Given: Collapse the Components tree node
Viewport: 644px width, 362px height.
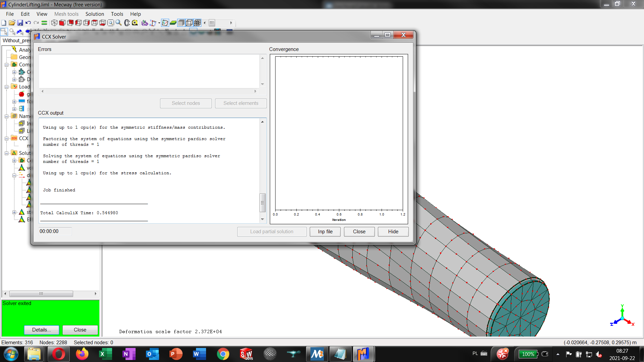Looking at the screenshot, I should coord(6,64).
